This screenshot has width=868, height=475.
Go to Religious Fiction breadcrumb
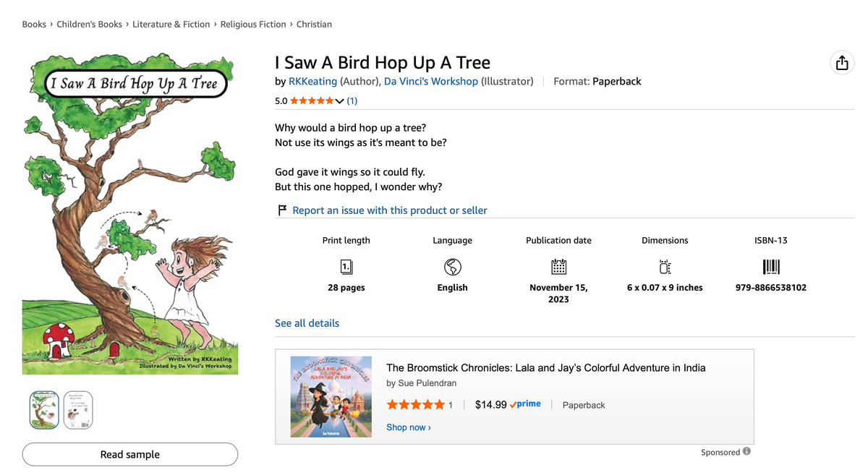[253, 24]
